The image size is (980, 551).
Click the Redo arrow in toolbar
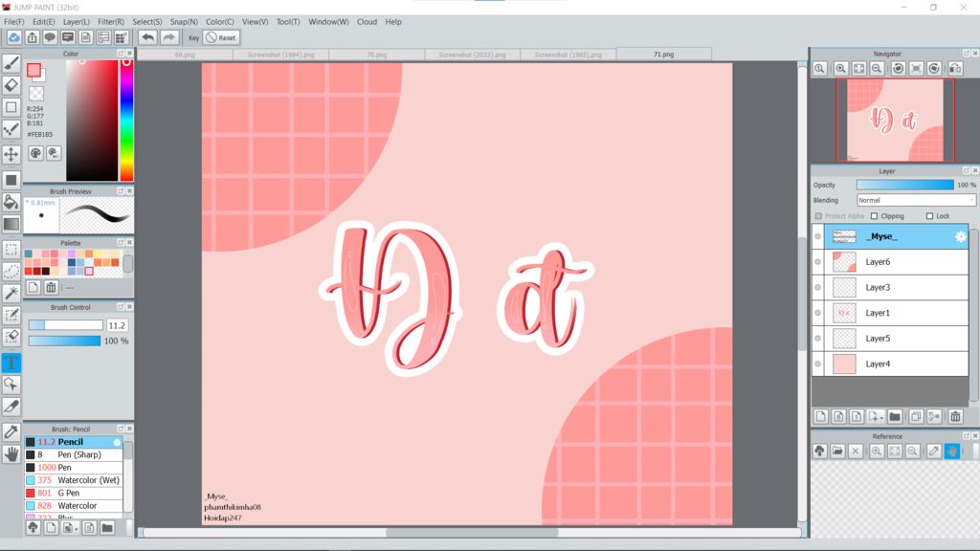pos(168,37)
